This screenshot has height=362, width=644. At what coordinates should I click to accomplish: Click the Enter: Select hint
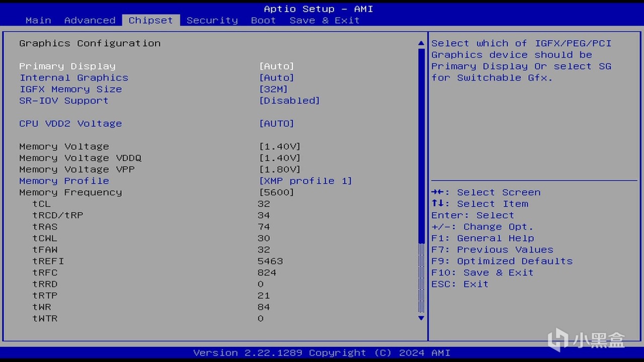pyautogui.click(x=473, y=215)
